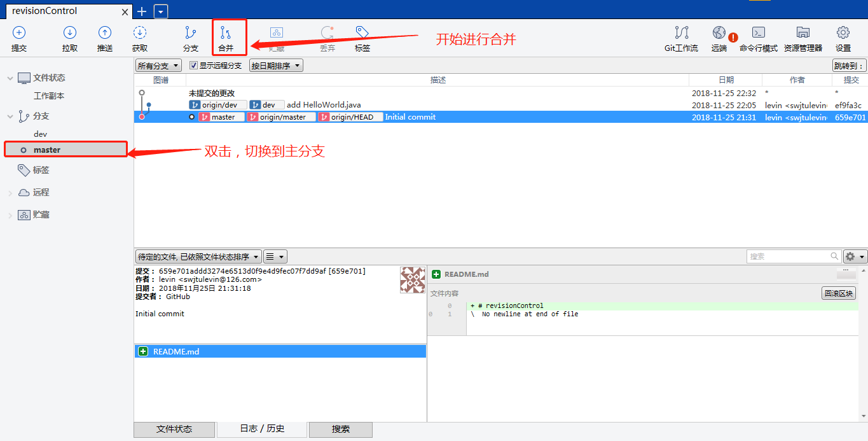
Task: Expand the 远程 sidebar section
Action: pos(10,193)
